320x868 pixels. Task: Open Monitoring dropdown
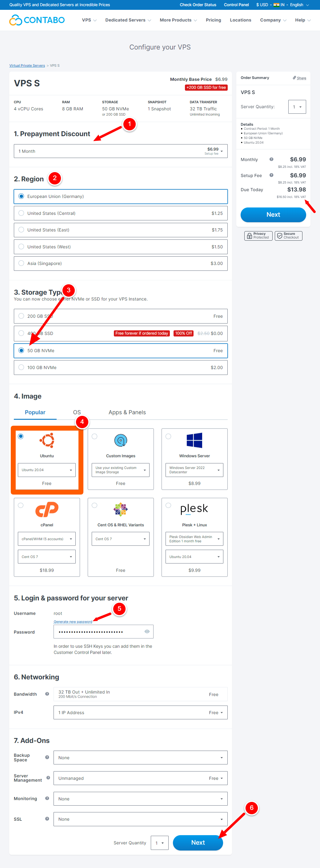click(141, 799)
